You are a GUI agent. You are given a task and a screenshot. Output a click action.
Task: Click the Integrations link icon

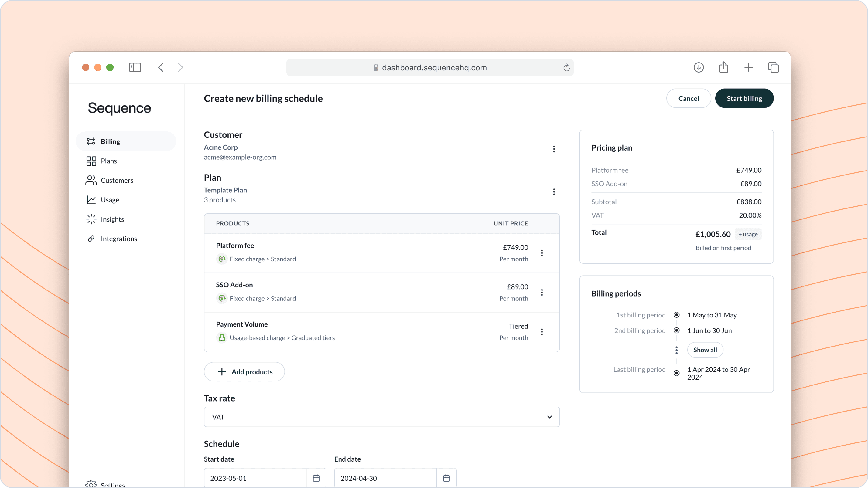[x=91, y=239]
